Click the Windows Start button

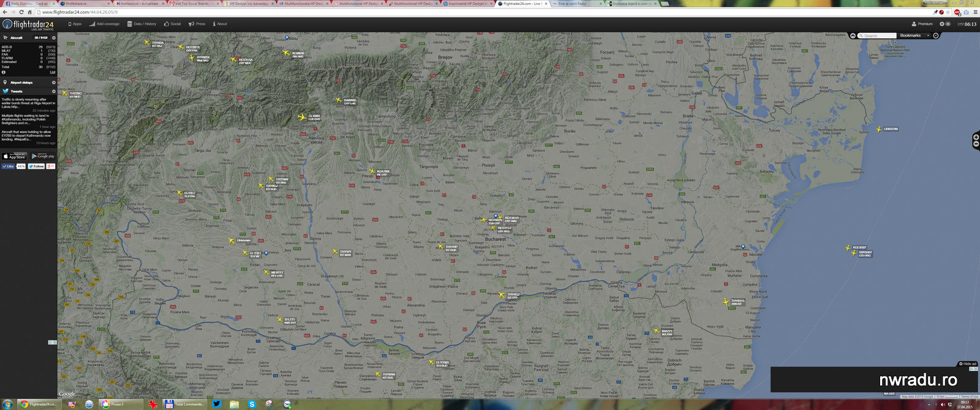(x=7, y=404)
